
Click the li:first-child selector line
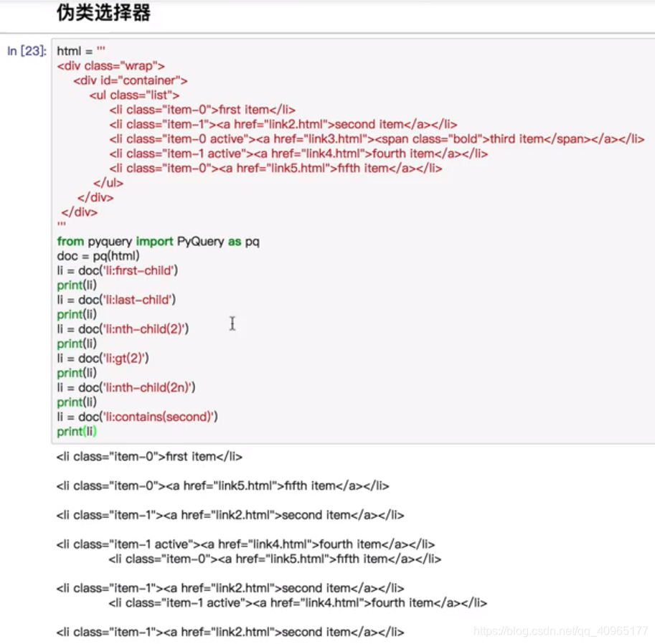tap(118, 270)
